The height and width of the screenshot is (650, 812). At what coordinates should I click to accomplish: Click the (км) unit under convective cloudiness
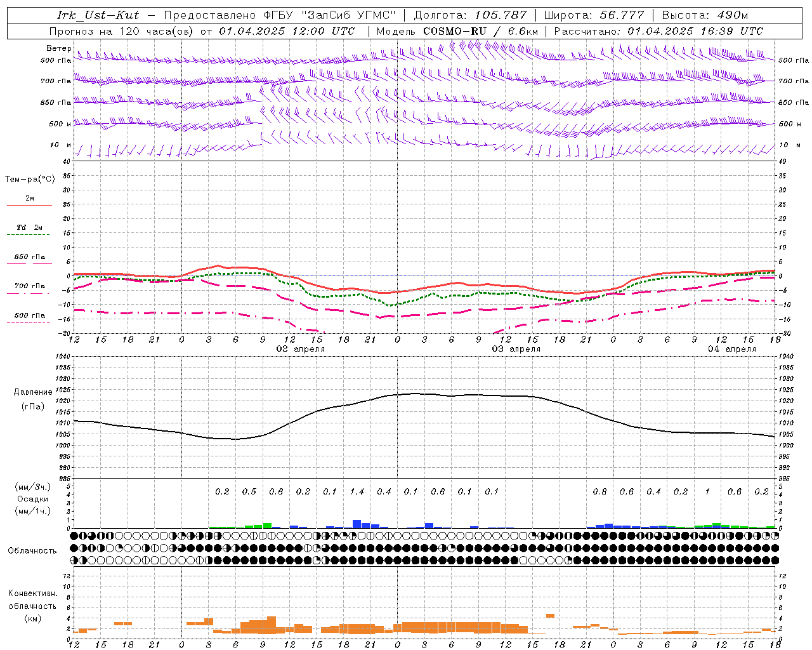(x=32, y=618)
